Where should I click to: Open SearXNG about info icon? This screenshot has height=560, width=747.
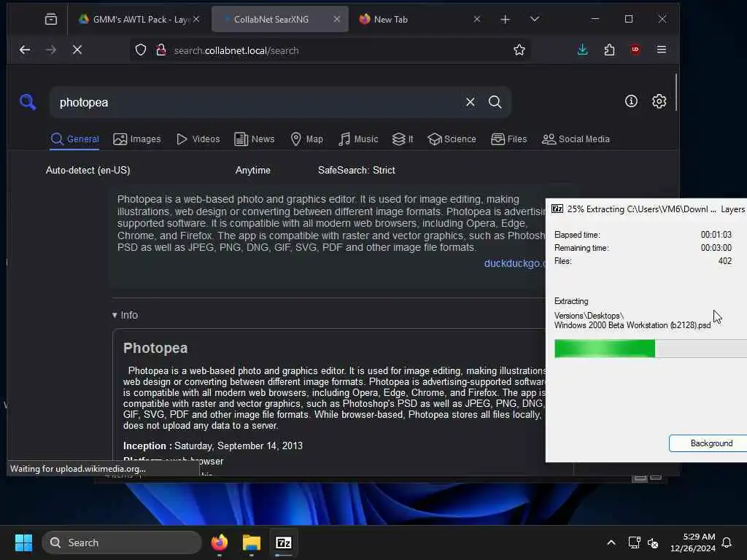631,101
